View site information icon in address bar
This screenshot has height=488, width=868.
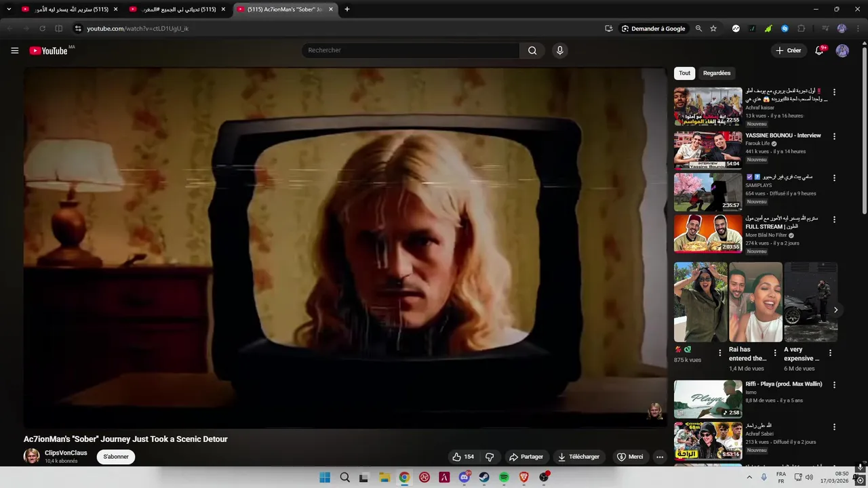point(78,28)
